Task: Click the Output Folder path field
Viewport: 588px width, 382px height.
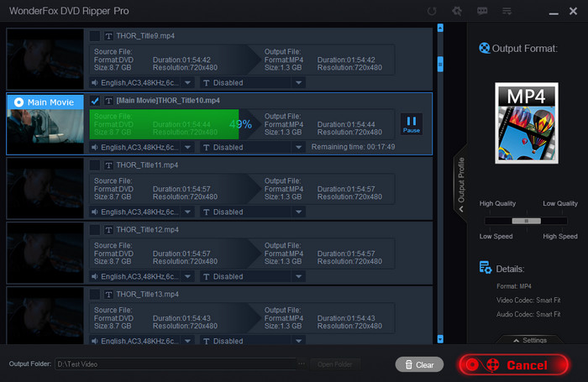Action: click(176, 364)
